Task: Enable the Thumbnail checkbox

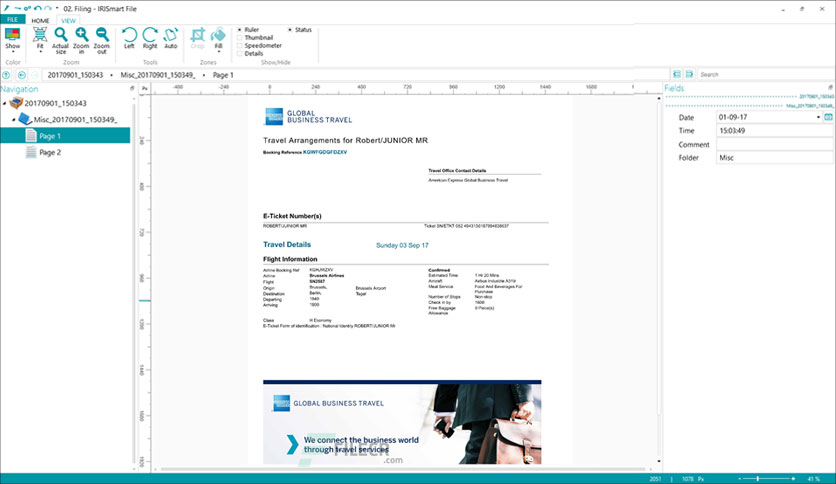Action: pyautogui.click(x=239, y=38)
